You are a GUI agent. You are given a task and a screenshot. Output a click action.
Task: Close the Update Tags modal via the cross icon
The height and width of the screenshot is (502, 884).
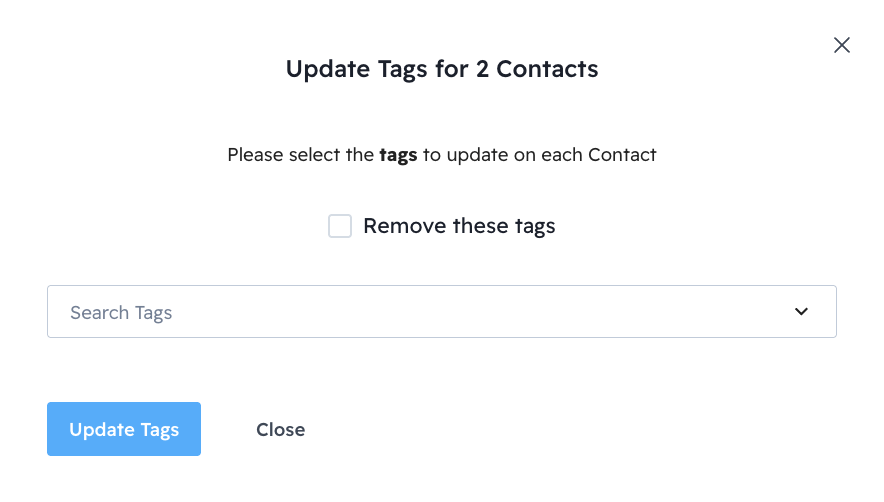(x=842, y=45)
